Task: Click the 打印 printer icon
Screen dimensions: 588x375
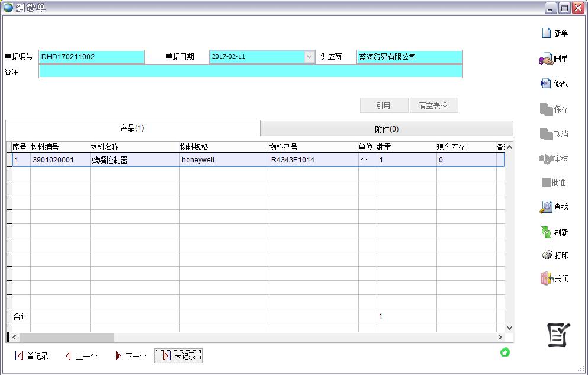Action: pyautogui.click(x=554, y=255)
